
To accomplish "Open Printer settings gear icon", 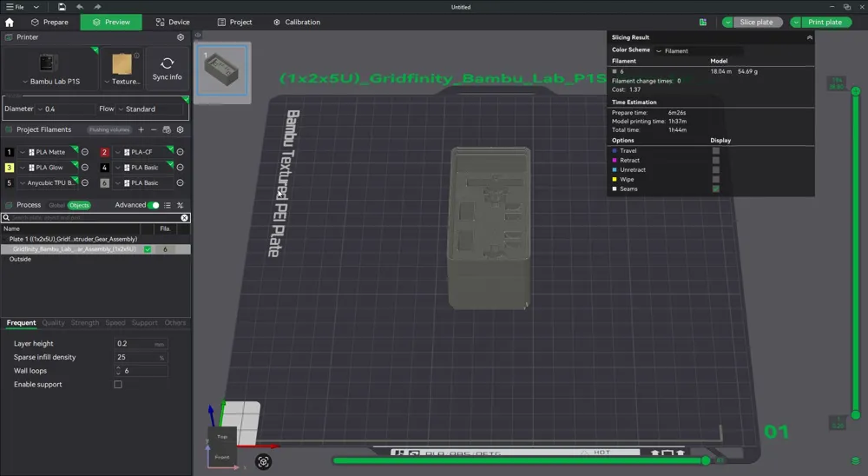I will coord(181,37).
